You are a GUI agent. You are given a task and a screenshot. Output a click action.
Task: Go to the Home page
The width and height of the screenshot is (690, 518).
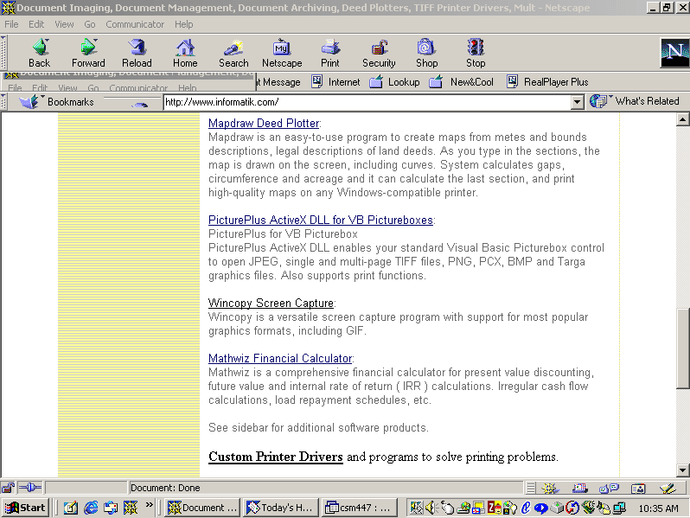[x=185, y=53]
